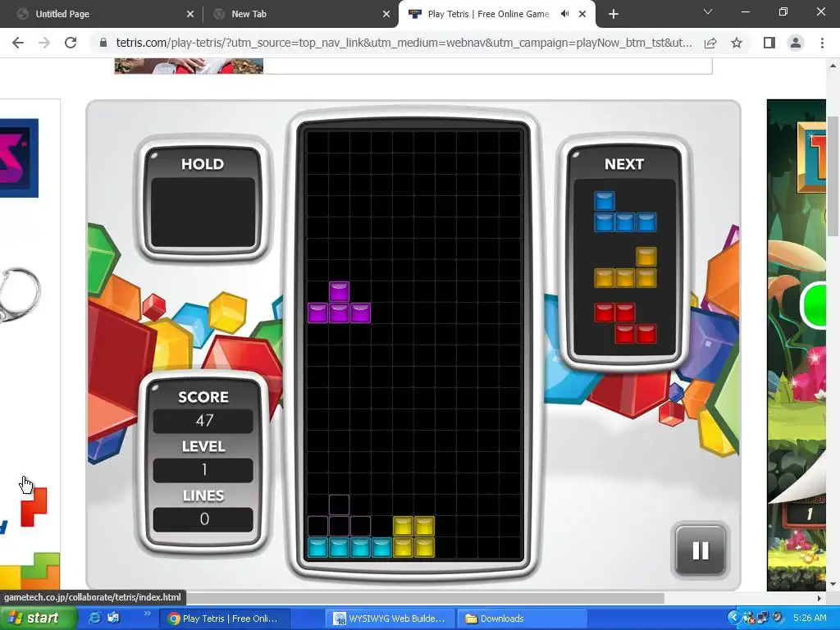Image resolution: width=840 pixels, height=630 pixels.
Task: Open a new browser tab
Action: [614, 14]
